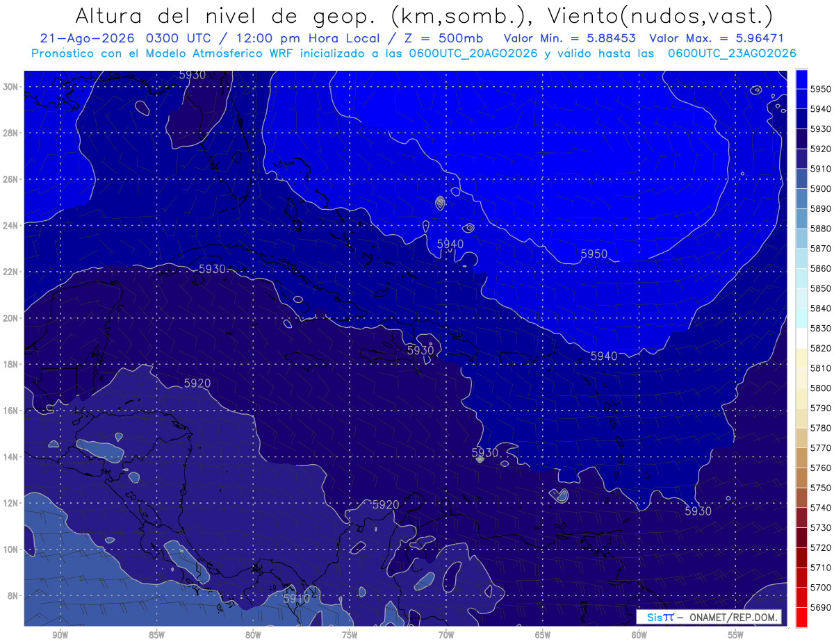Image resolution: width=834 pixels, height=644 pixels.
Task: Click the 14N latitude axis label
Action: point(10,457)
